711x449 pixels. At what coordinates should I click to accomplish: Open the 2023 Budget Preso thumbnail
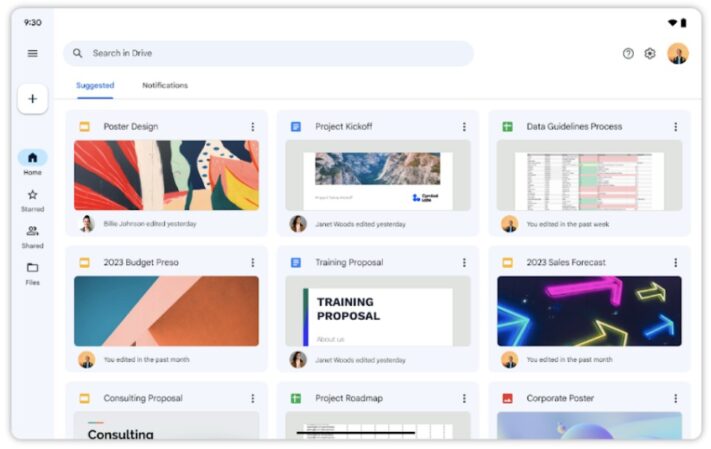click(166, 311)
